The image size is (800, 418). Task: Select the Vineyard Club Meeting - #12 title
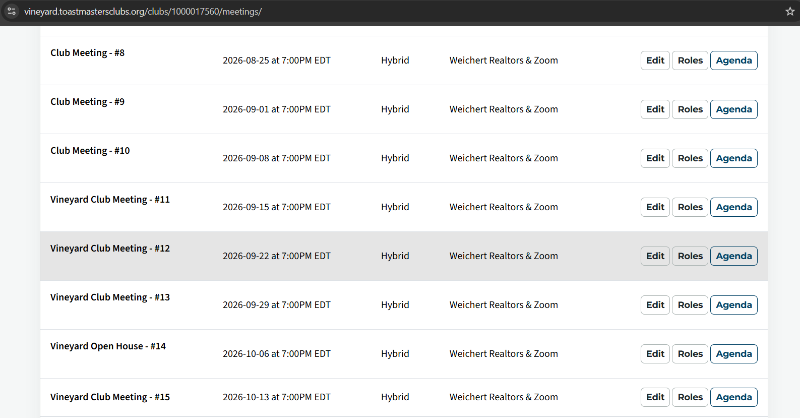point(110,249)
